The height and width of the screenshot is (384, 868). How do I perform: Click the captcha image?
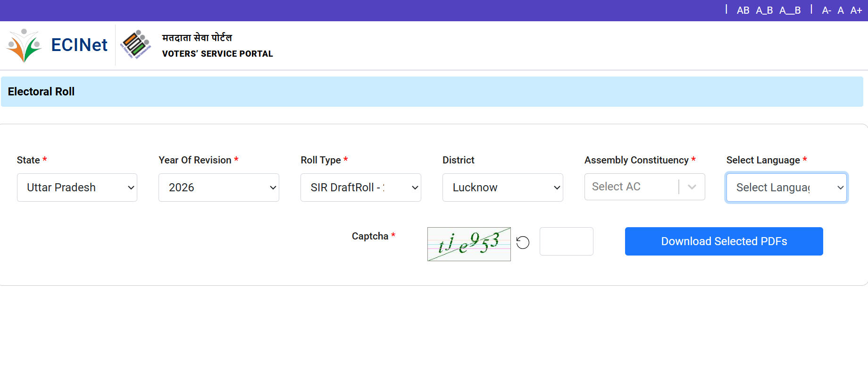pos(469,244)
